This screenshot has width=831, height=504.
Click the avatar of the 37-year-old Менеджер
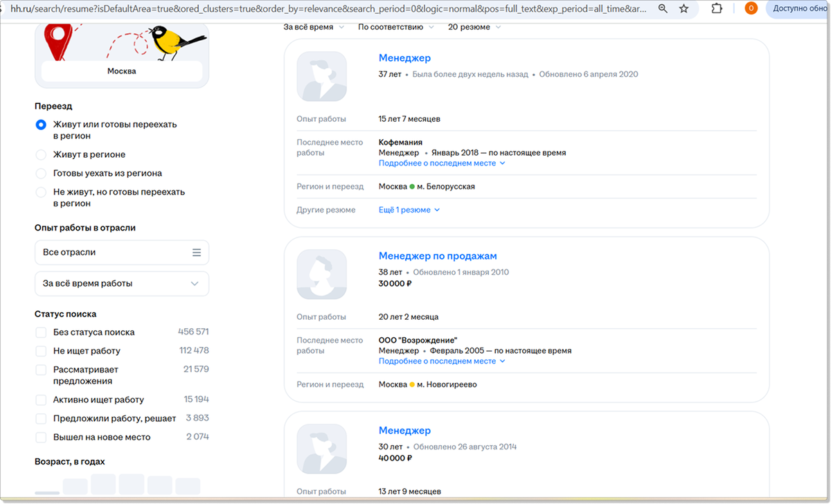(x=321, y=76)
